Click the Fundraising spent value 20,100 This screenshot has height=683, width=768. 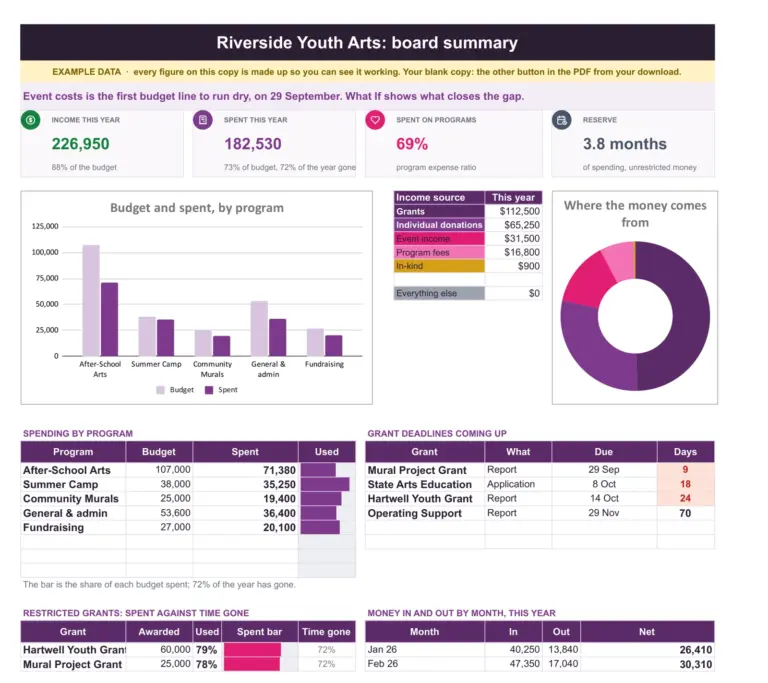point(279,528)
